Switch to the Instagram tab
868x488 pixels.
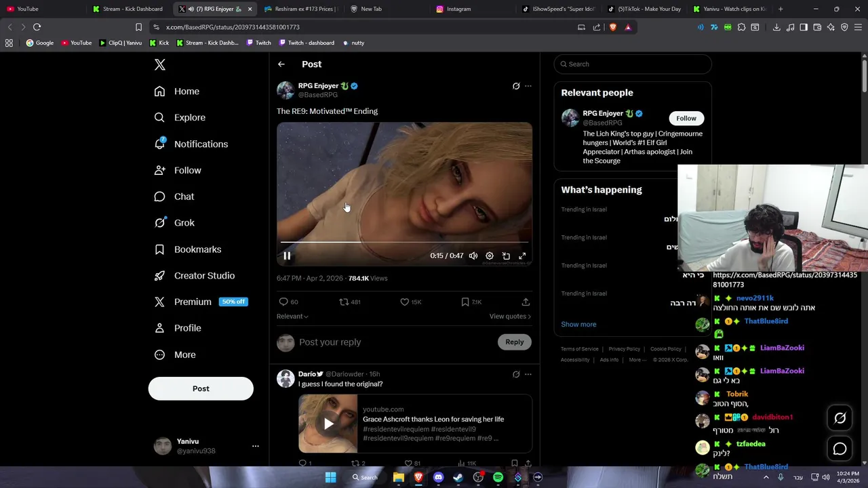click(x=473, y=9)
